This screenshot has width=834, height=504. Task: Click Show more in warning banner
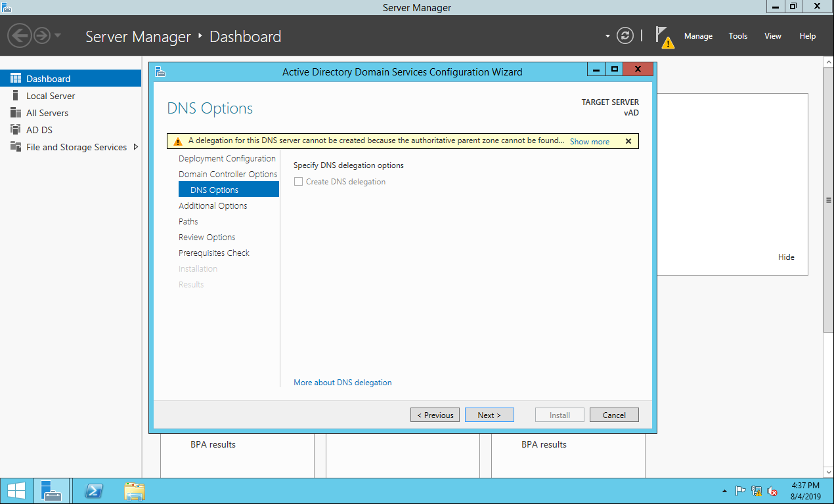pyautogui.click(x=589, y=142)
